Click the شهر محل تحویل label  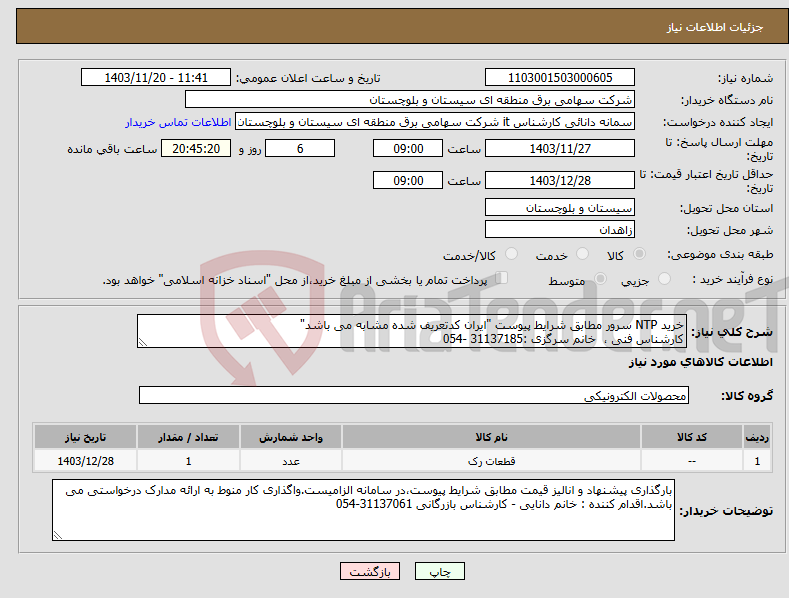click(730, 231)
